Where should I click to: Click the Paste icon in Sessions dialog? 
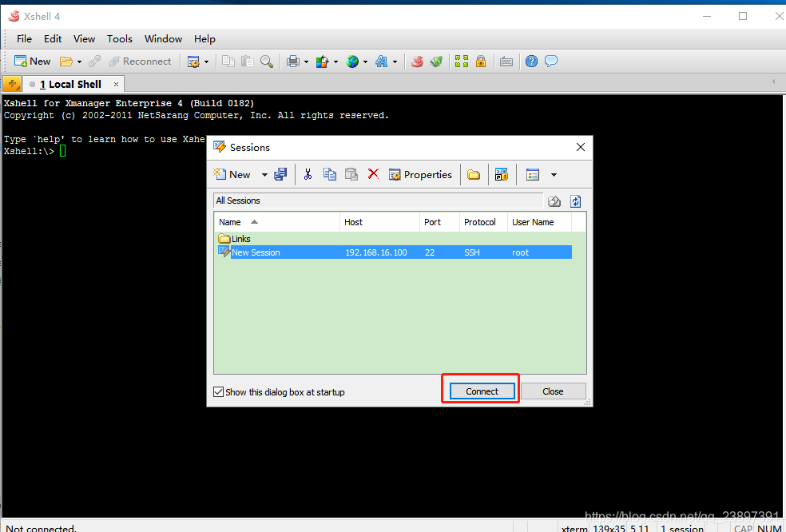click(x=351, y=174)
